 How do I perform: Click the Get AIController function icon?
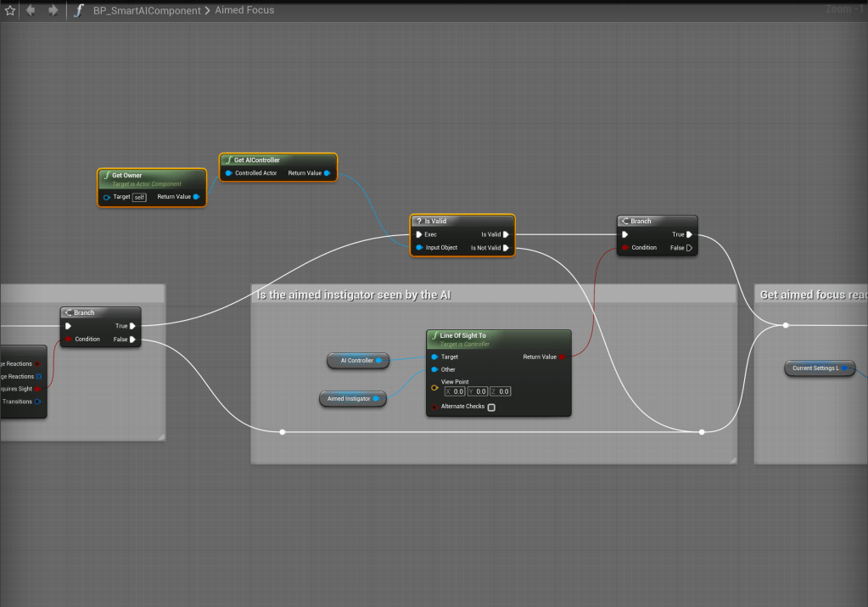click(228, 160)
